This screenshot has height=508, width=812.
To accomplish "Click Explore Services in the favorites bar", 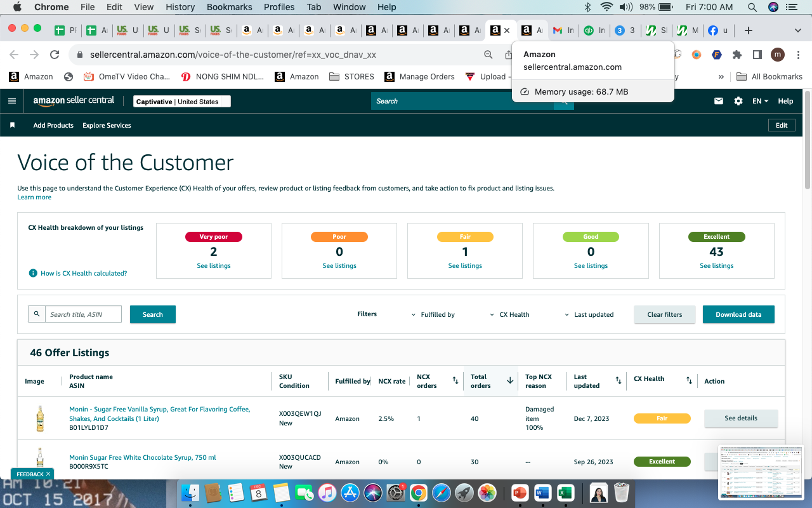I will coord(107,125).
